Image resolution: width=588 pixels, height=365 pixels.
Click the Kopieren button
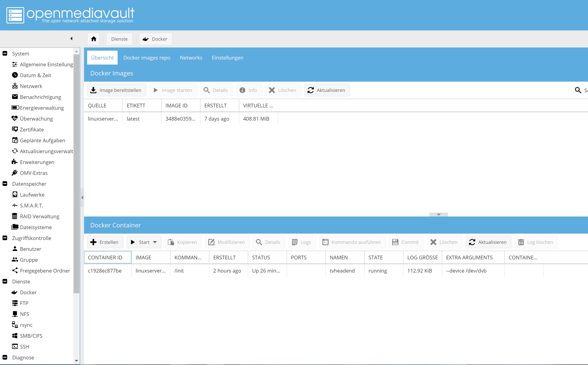(183, 242)
